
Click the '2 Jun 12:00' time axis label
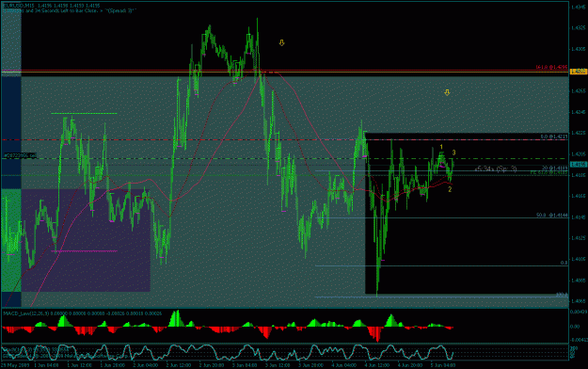pos(178,365)
